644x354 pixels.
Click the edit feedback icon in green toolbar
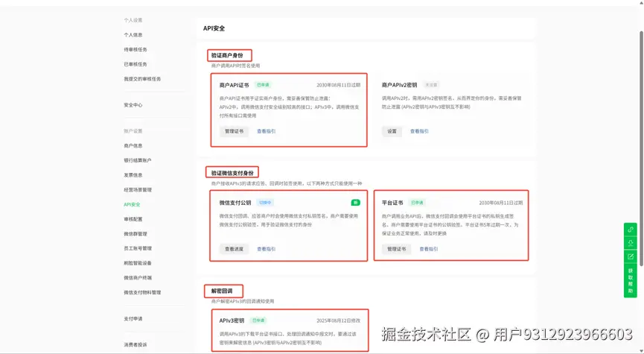tap(630, 256)
